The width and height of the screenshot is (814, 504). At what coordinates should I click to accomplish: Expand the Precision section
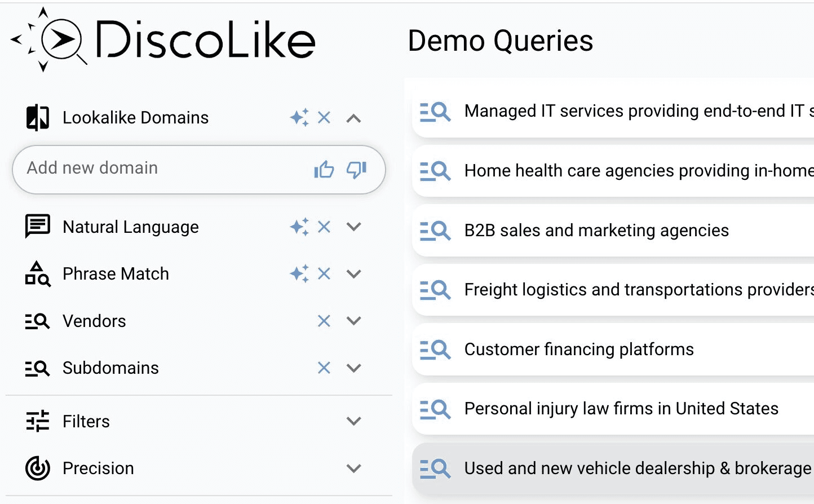click(353, 468)
